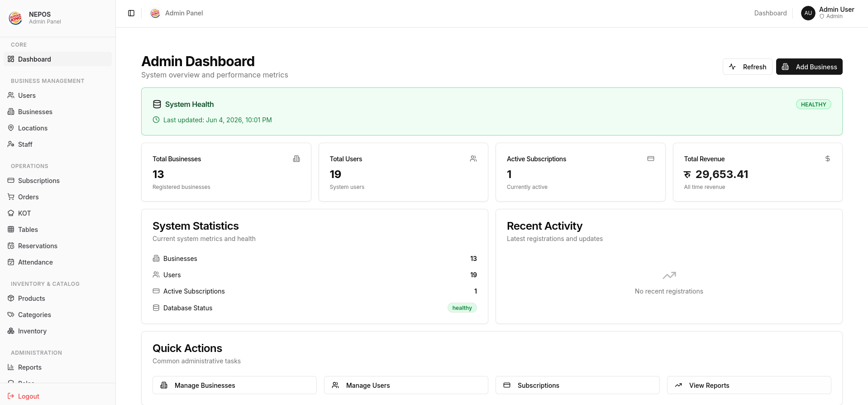Click the "No recent registrations" text
The image size is (868, 405).
pyautogui.click(x=669, y=291)
